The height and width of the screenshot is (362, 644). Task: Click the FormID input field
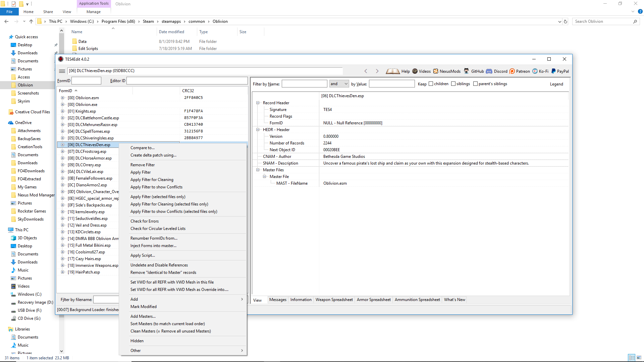pos(86,81)
